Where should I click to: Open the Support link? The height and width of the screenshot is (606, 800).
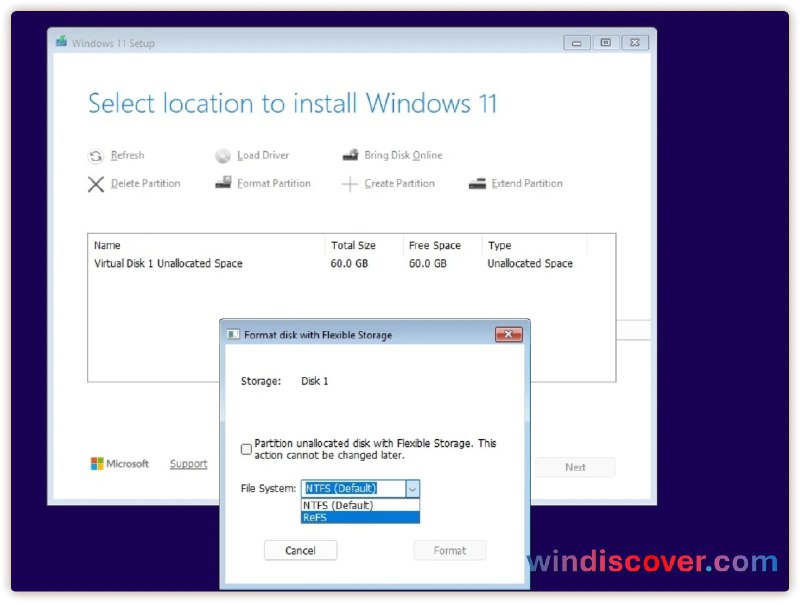coord(189,464)
